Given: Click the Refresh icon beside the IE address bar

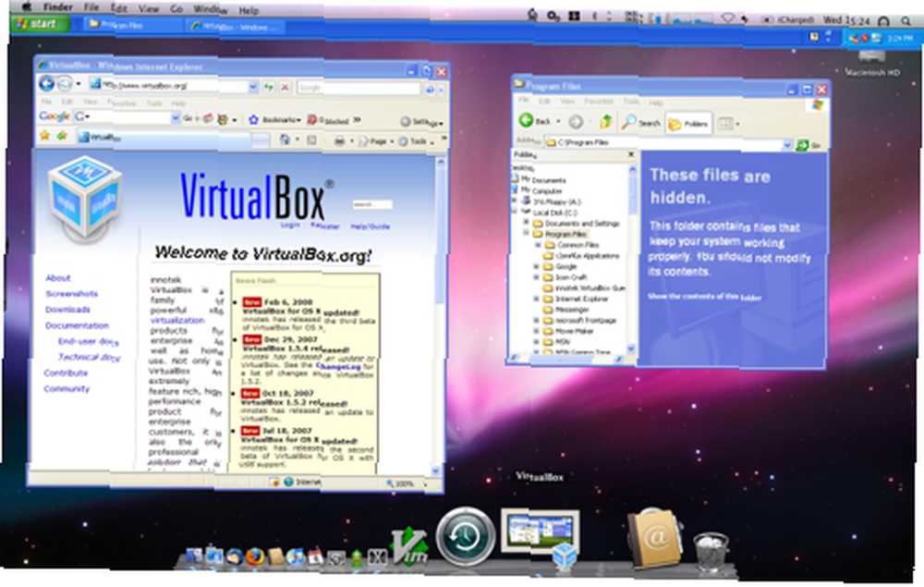Looking at the screenshot, I should click(x=269, y=87).
